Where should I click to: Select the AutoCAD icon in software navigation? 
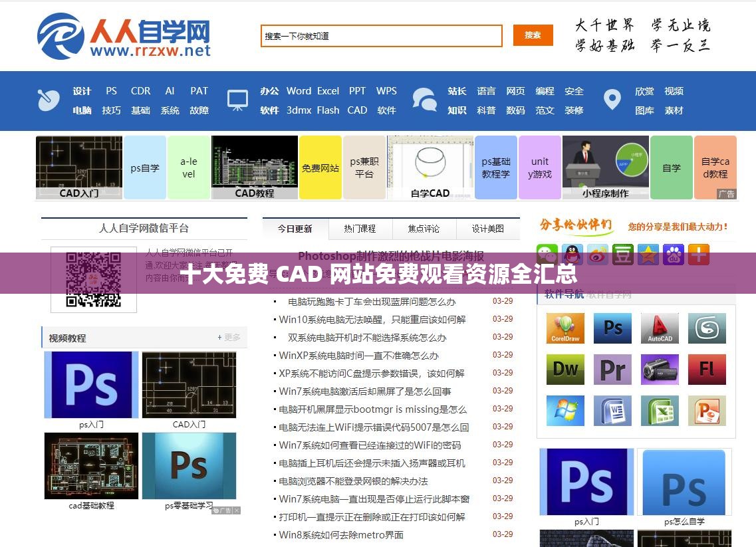660,328
